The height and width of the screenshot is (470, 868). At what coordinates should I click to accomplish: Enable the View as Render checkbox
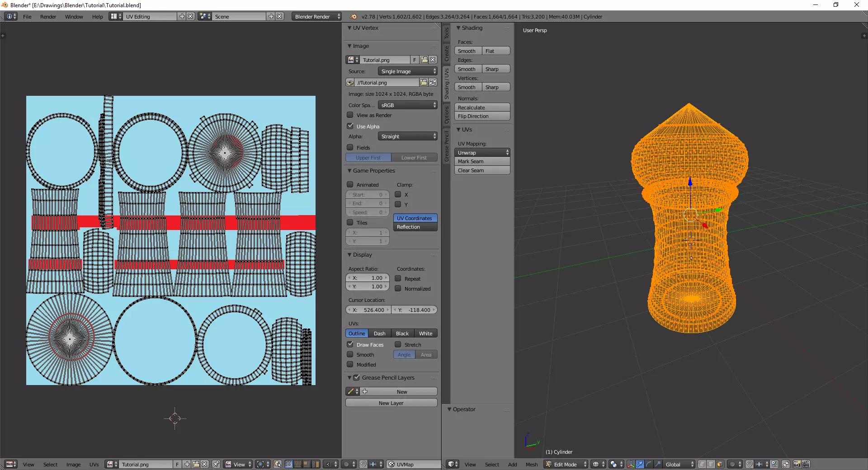pyautogui.click(x=350, y=115)
